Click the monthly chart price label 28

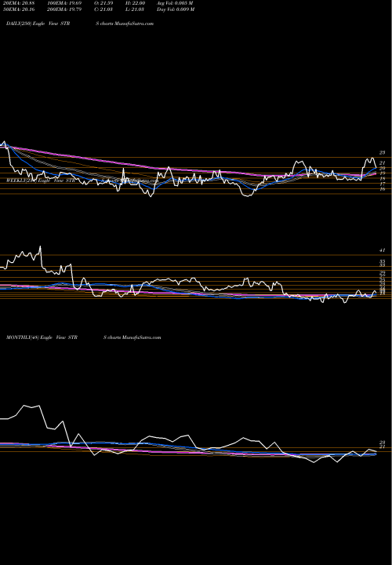click(x=383, y=442)
